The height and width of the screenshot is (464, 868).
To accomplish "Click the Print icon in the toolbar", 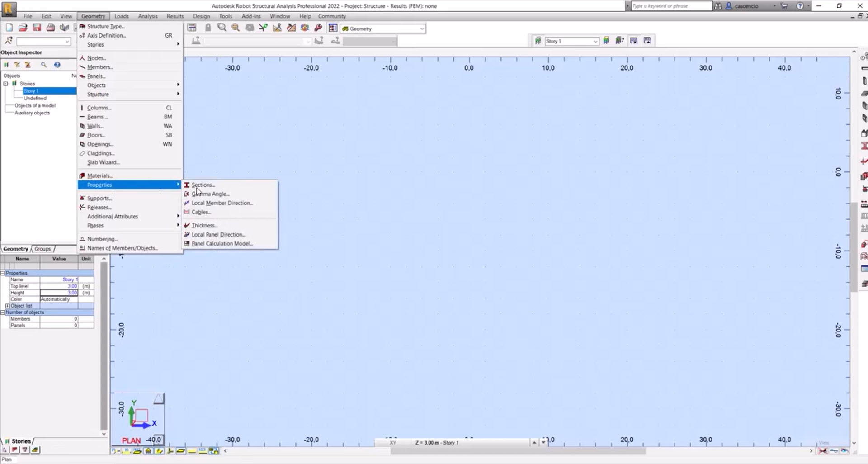I will pyautogui.click(x=51, y=28).
